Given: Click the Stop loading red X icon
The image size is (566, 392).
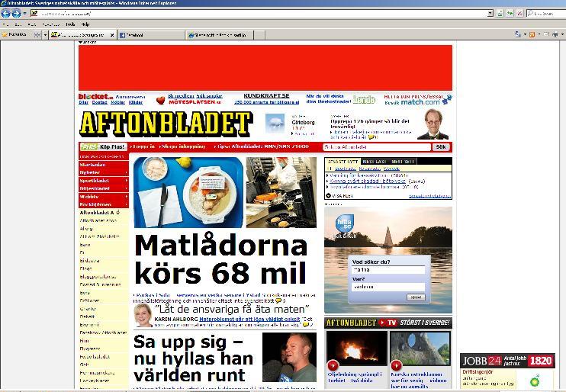Looking at the screenshot, I should coord(519,14).
